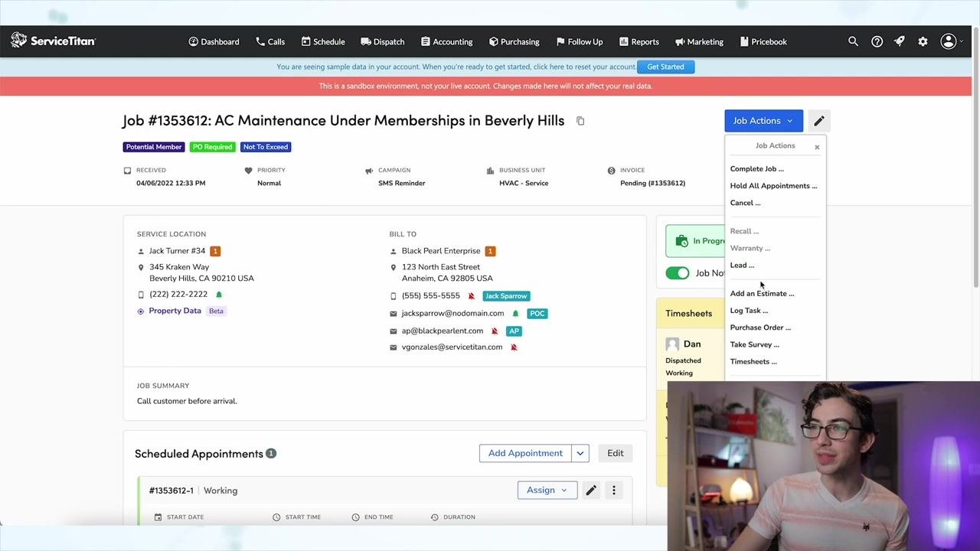
Task: Open the three-dot menu for appointment #1353612-1
Action: pos(613,491)
